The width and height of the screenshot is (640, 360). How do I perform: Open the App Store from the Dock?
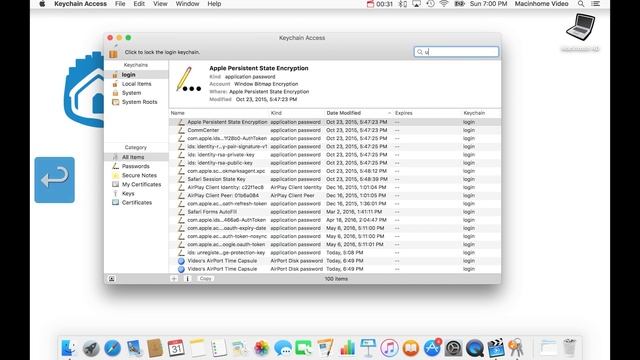coord(432,348)
